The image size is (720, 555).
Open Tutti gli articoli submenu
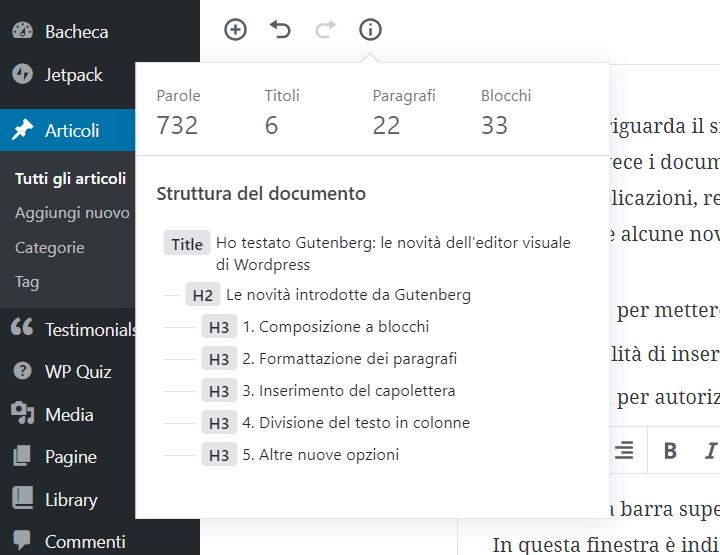click(x=70, y=178)
